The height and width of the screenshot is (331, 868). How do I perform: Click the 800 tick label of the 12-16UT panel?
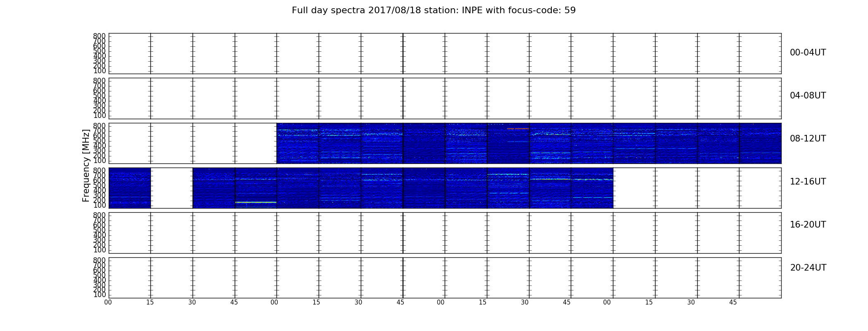click(99, 170)
